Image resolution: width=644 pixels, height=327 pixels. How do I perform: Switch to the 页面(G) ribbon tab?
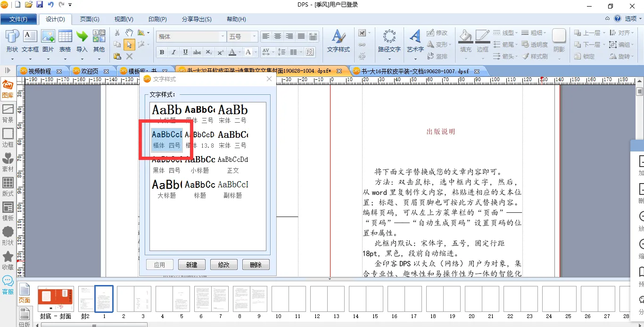(x=90, y=19)
